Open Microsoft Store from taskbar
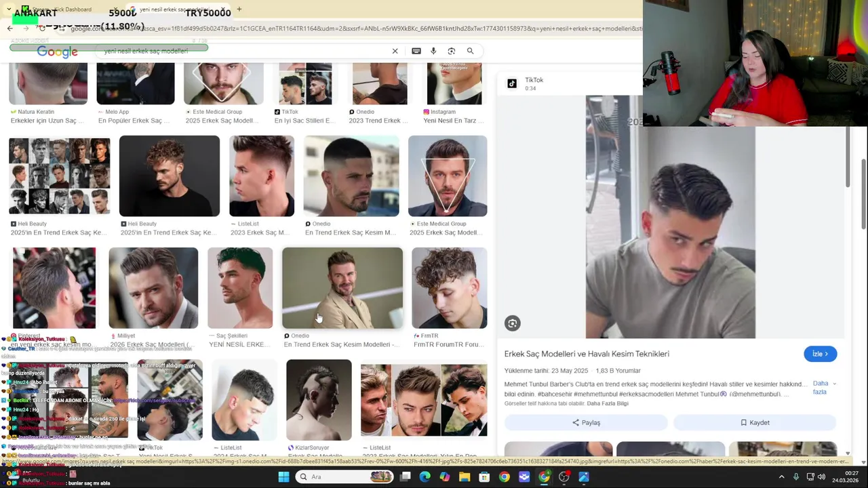This screenshot has width=868, height=488. (484, 476)
